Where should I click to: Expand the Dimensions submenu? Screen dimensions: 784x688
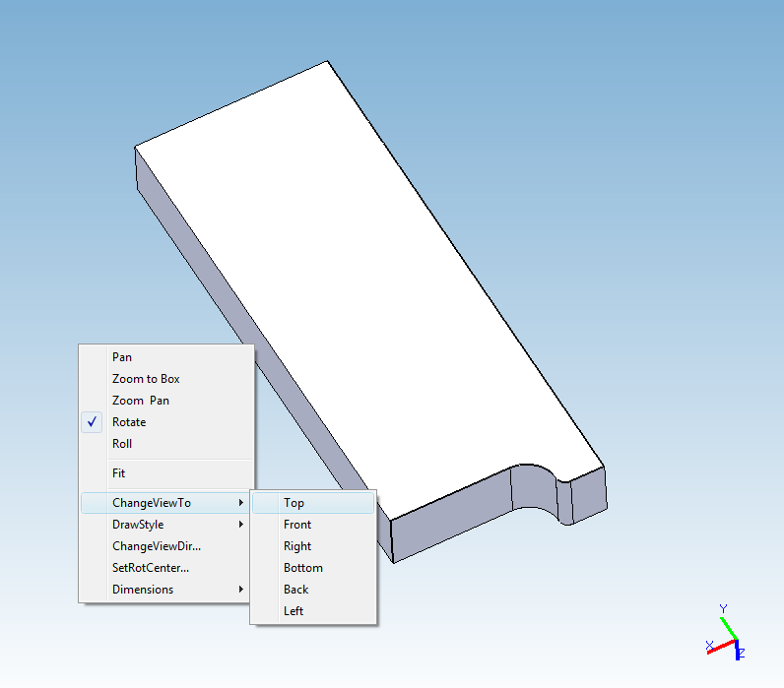click(x=143, y=590)
